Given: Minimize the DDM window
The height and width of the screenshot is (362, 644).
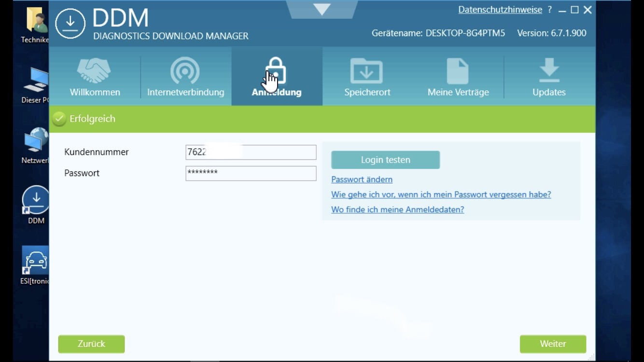Looking at the screenshot, I should (562, 10).
